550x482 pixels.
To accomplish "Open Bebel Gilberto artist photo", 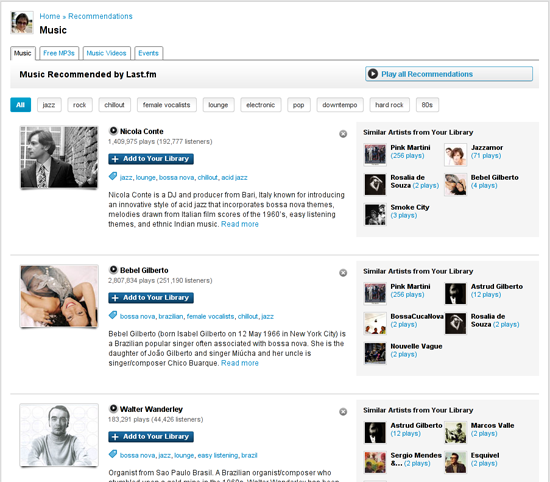I will 59,296.
